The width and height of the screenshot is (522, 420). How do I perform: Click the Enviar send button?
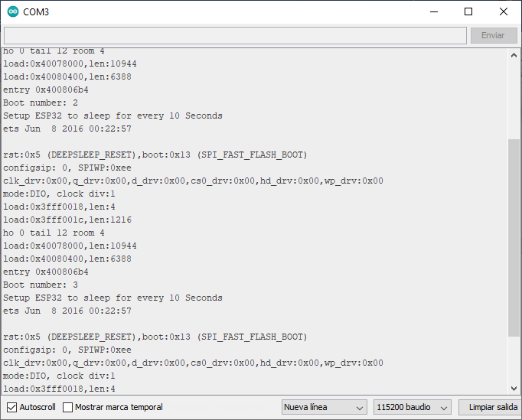click(494, 35)
